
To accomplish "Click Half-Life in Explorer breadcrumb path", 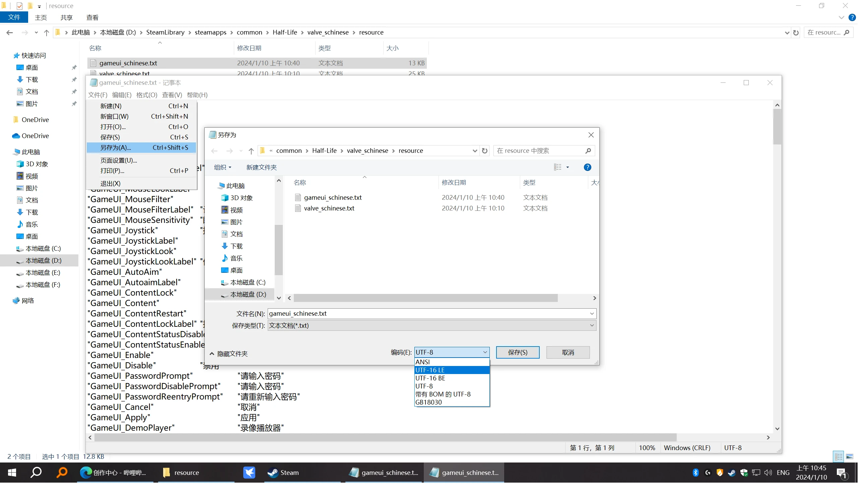I will 285,32.
